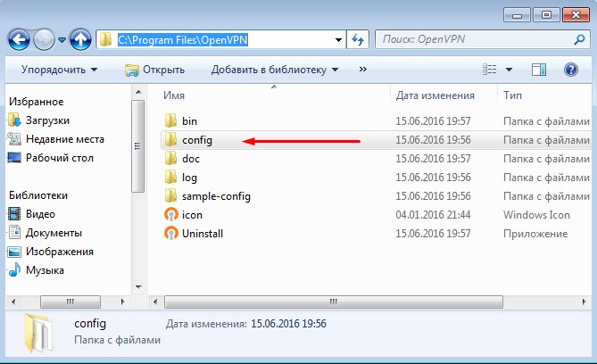Click the bin folder name

click(x=189, y=121)
